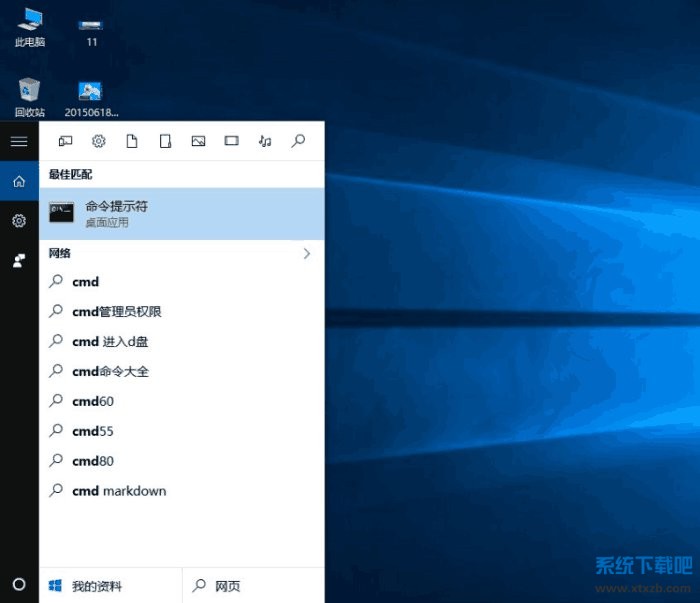Open the settings gear in left sidebar
700x603 pixels.
(x=18, y=220)
